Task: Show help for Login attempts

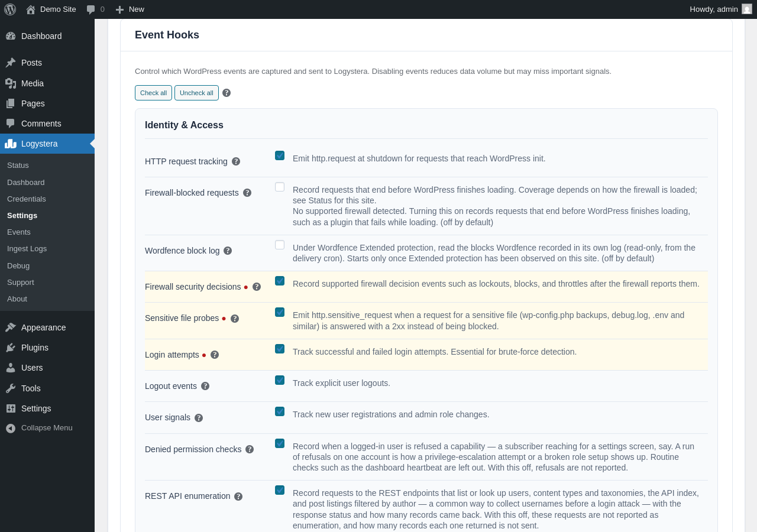Action: point(215,355)
